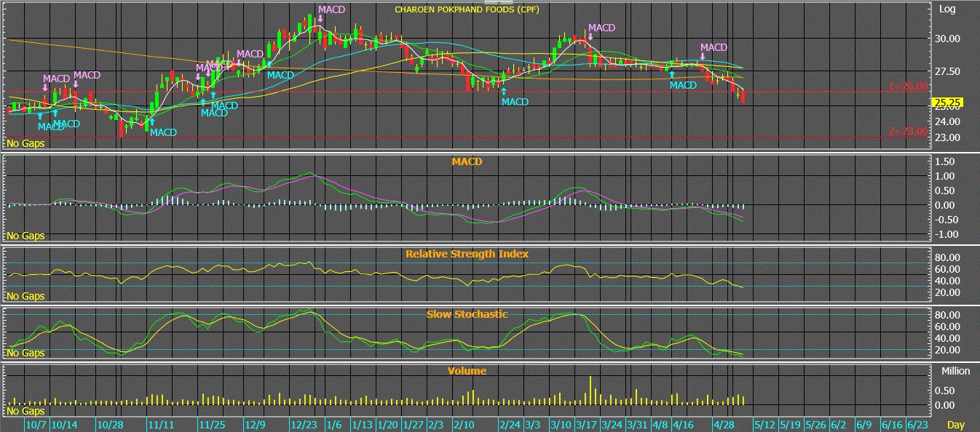Click the Million unit label
This screenshot has width=980, height=432.
tap(955, 371)
